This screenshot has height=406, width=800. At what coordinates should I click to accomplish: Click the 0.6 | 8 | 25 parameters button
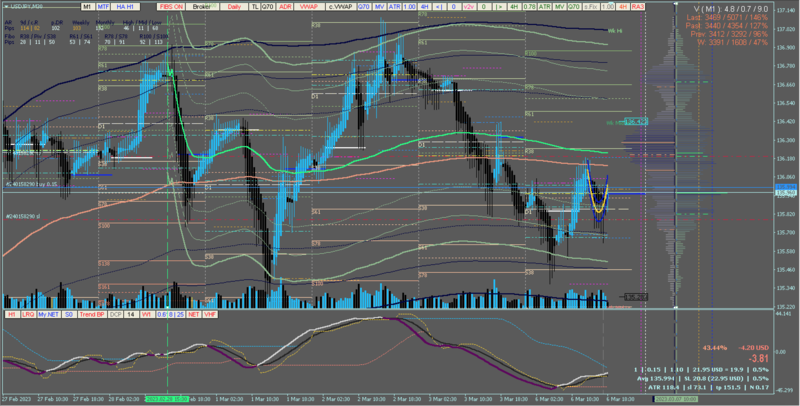[x=170, y=315]
